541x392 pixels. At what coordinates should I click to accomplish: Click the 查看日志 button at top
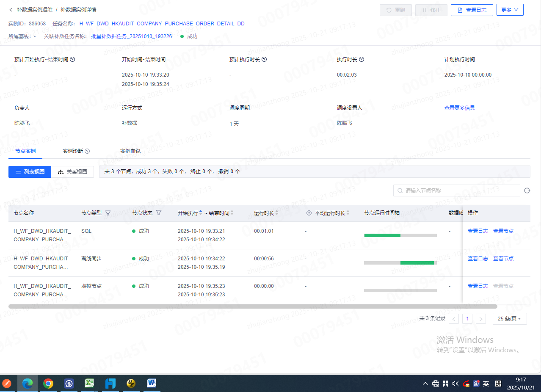click(x=472, y=10)
